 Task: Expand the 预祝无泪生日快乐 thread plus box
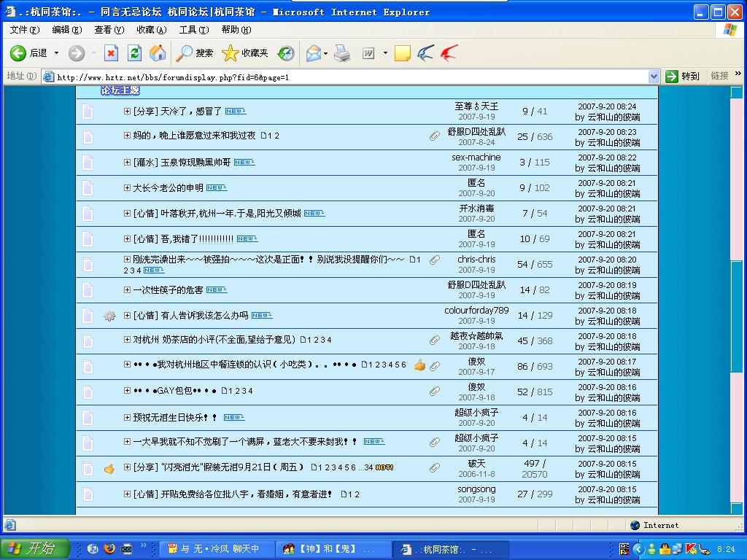coord(127,417)
